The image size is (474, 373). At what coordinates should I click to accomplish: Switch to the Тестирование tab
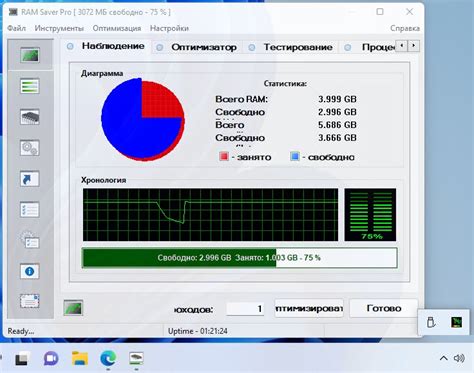point(298,47)
